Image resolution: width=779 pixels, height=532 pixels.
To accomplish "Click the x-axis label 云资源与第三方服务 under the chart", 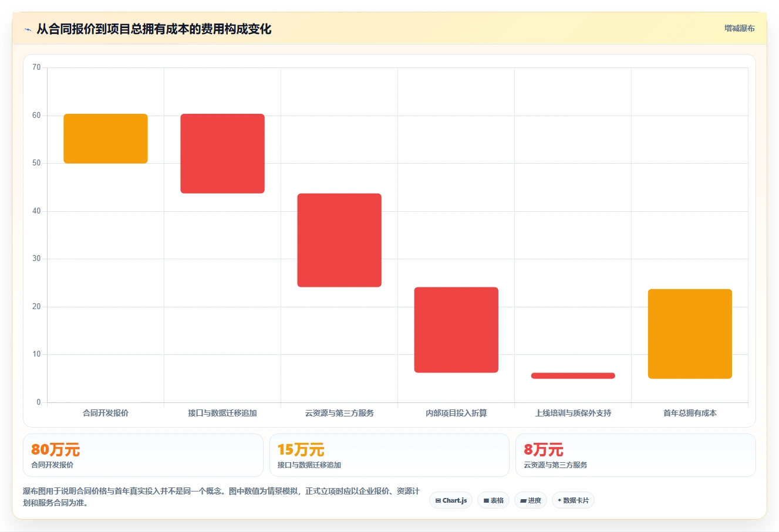I will [339, 413].
